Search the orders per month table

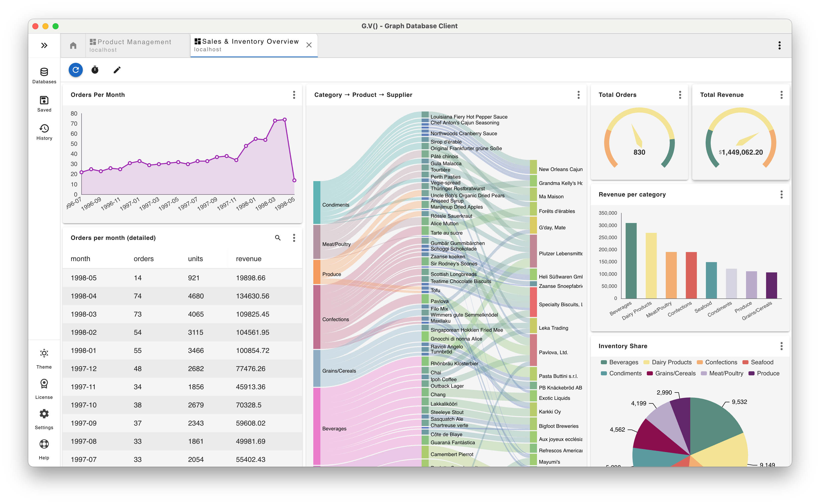(x=277, y=238)
